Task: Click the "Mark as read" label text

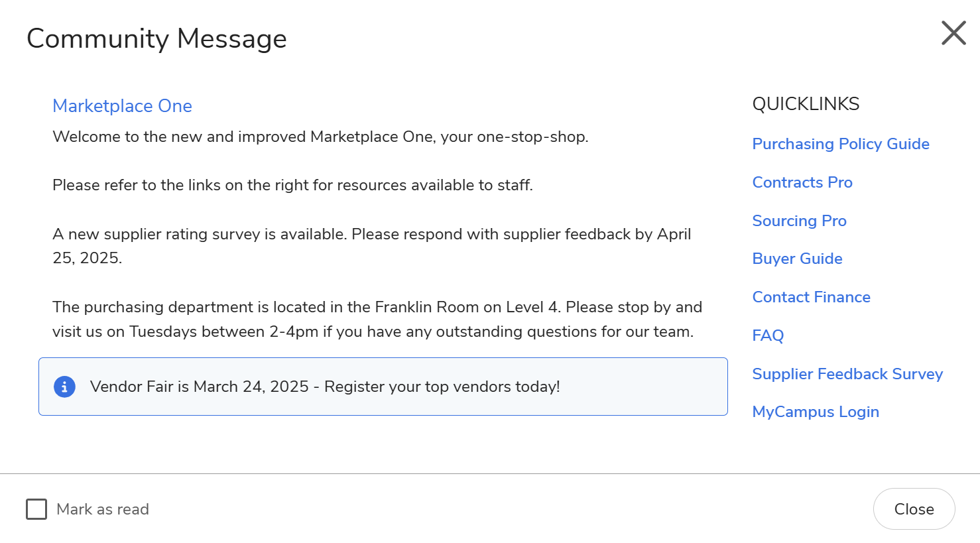Action: click(103, 509)
